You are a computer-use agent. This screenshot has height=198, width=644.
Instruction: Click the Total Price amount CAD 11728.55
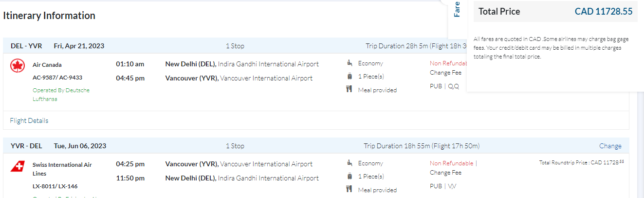click(x=604, y=12)
